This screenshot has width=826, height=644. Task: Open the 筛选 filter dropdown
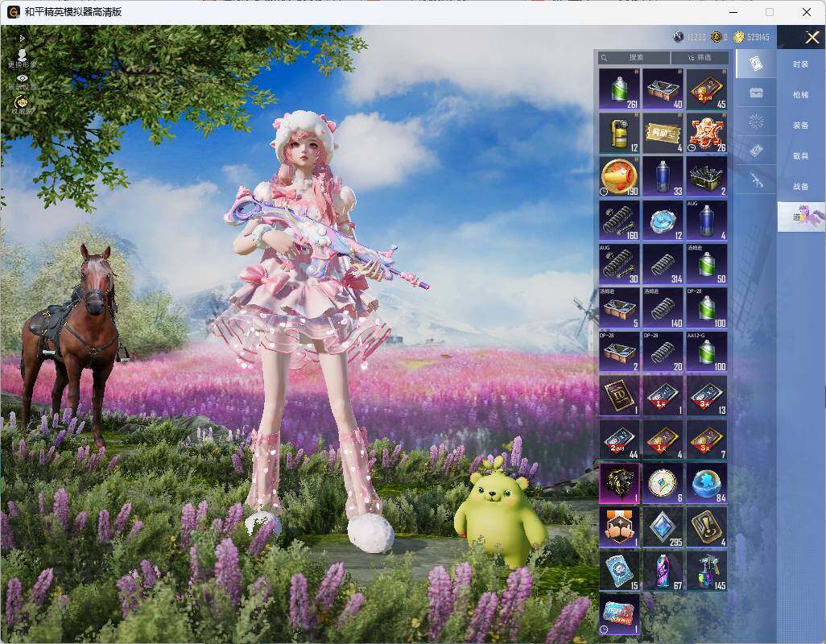click(700, 57)
